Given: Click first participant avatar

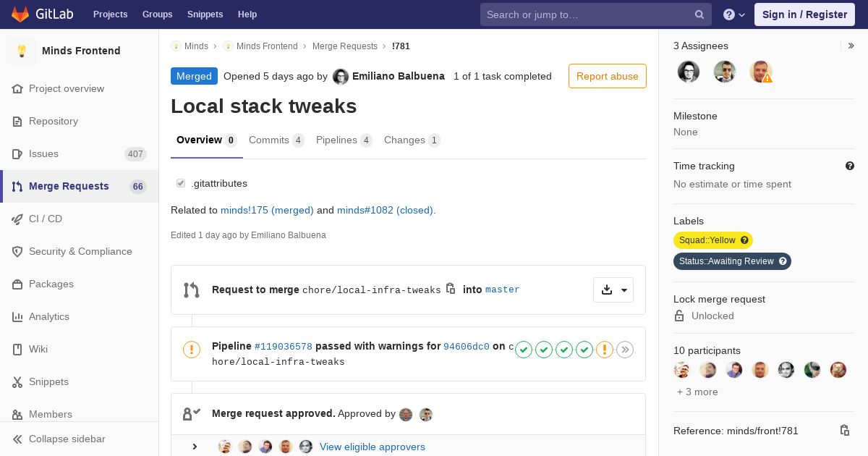Looking at the screenshot, I should click(x=682, y=370).
